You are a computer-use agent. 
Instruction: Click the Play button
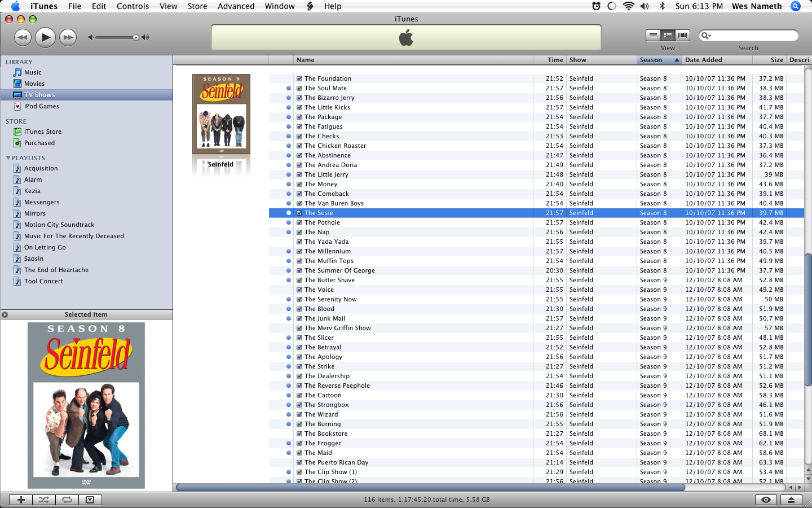45,38
